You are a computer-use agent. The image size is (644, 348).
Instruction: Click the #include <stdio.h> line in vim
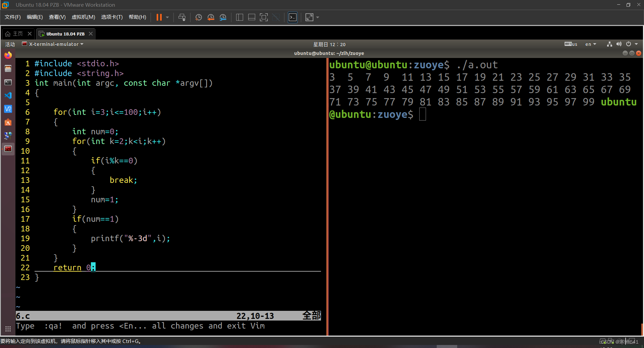77,64
